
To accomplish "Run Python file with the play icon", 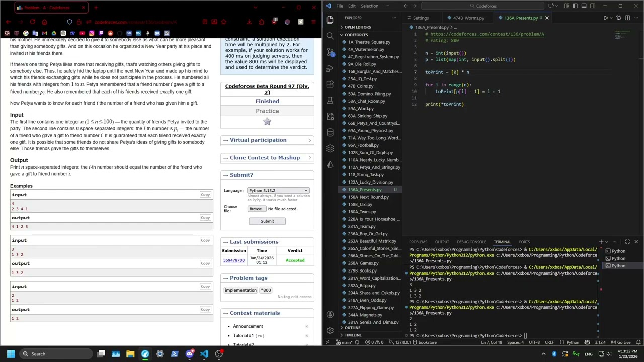I will pyautogui.click(x=606, y=18).
